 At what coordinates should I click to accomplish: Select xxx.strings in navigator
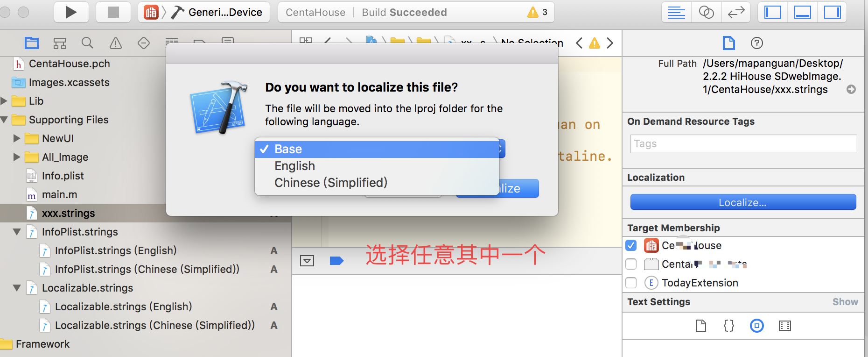pyautogui.click(x=68, y=213)
